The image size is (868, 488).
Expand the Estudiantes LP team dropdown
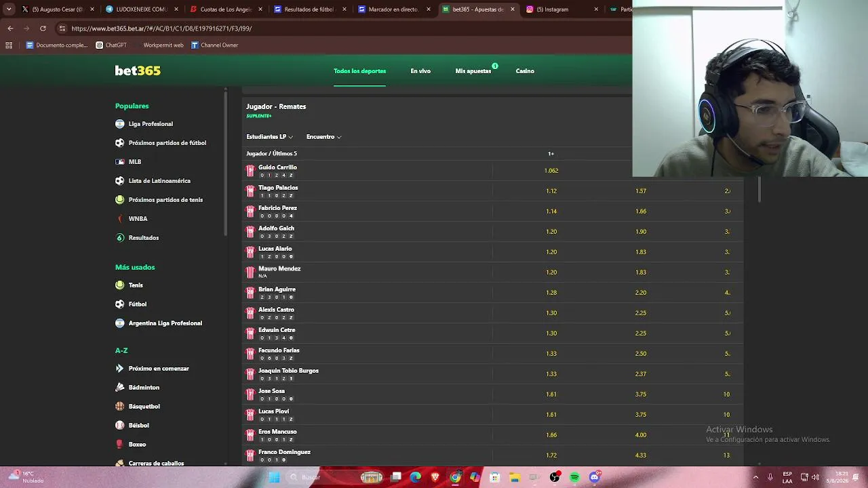(270, 137)
